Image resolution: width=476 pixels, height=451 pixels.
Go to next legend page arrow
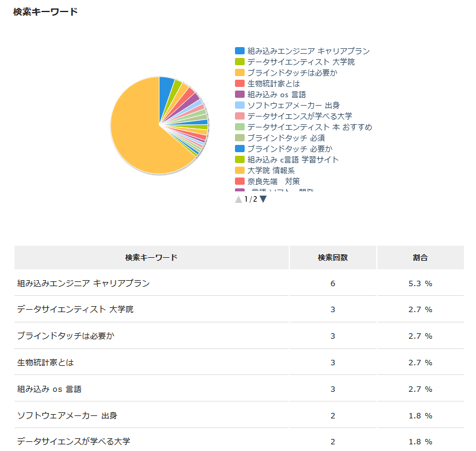tap(263, 199)
